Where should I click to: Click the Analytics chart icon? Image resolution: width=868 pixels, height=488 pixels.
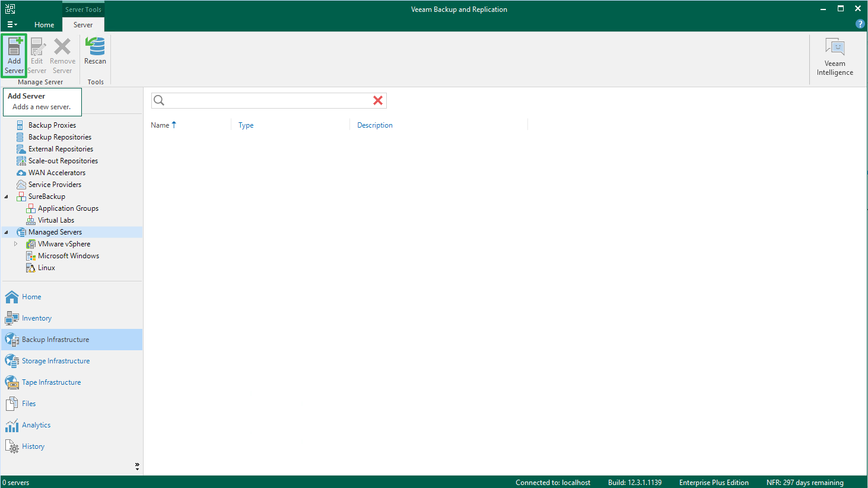pyautogui.click(x=12, y=425)
